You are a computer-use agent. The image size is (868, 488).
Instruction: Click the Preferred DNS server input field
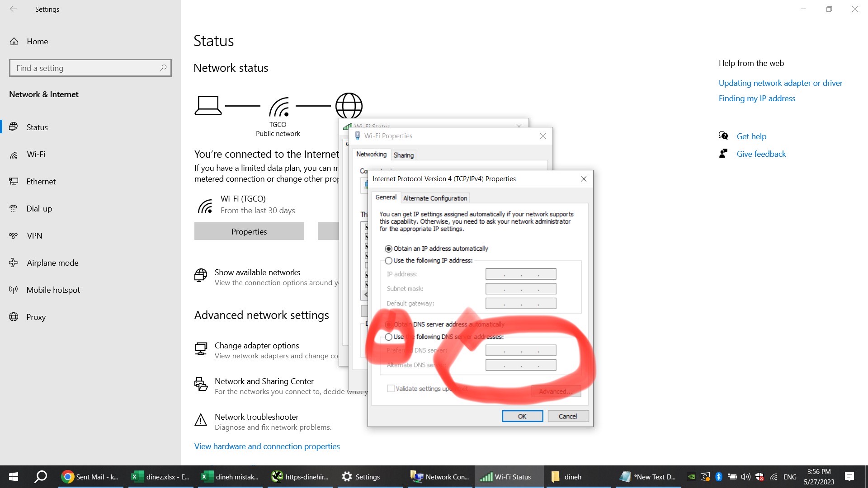pos(521,350)
